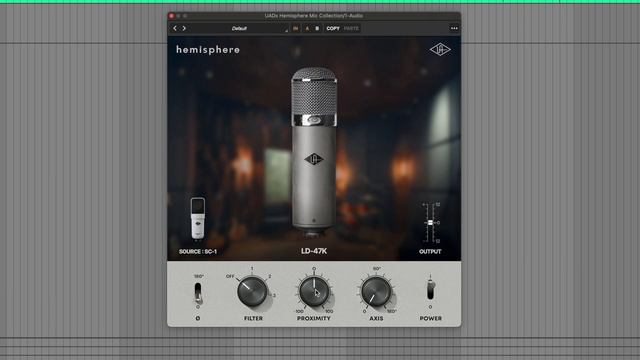Click the OUTPUT label text
The width and height of the screenshot is (640, 360).
pos(430,251)
